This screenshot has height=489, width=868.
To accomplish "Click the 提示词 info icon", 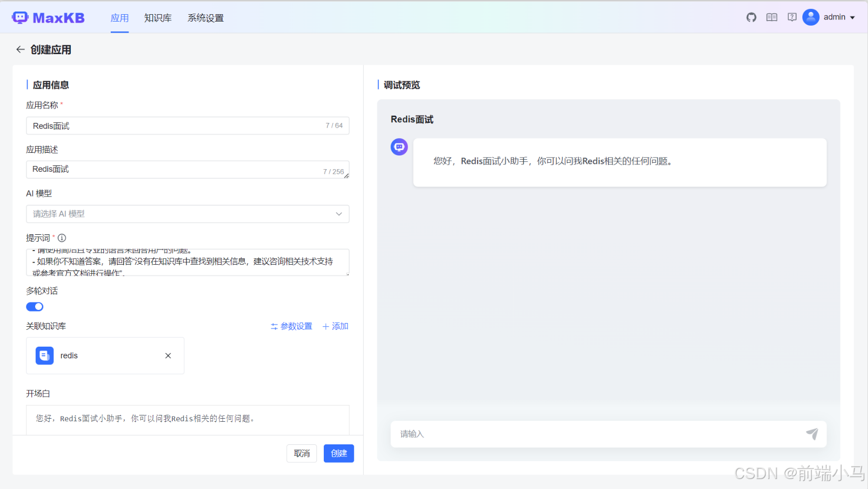I will pyautogui.click(x=62, y=238).
